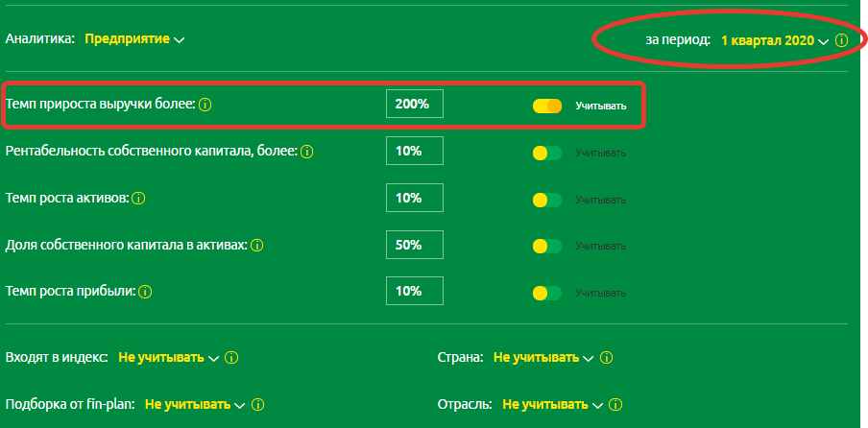Open info icon for Рентабельность собственного капитала

click(x=307, y=152)
